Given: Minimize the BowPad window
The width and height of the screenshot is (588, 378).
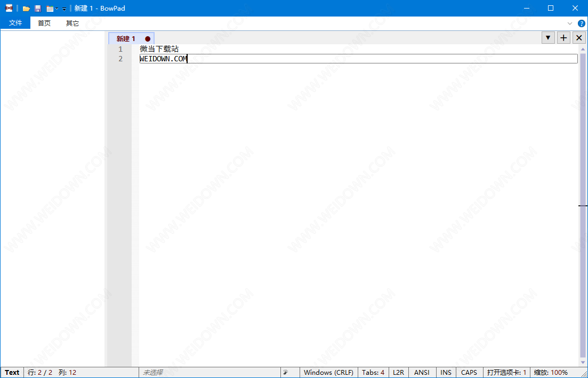Looking at the screenshot, I should 526,8.
